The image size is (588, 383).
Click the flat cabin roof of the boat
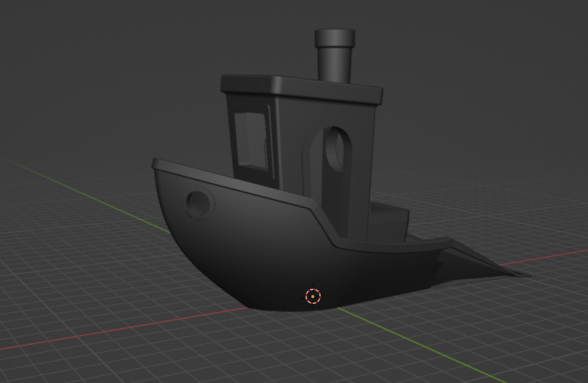click(x=301, y=88)
